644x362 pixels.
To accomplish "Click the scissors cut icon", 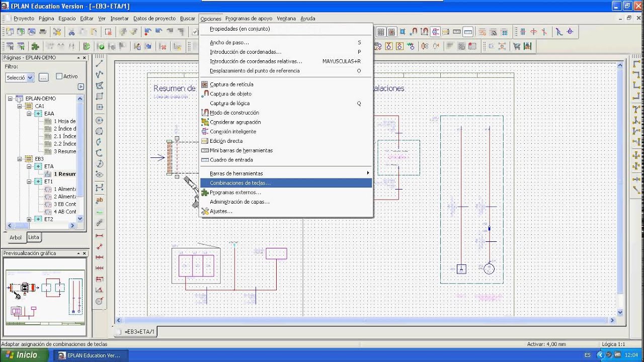I will (71, 32).
